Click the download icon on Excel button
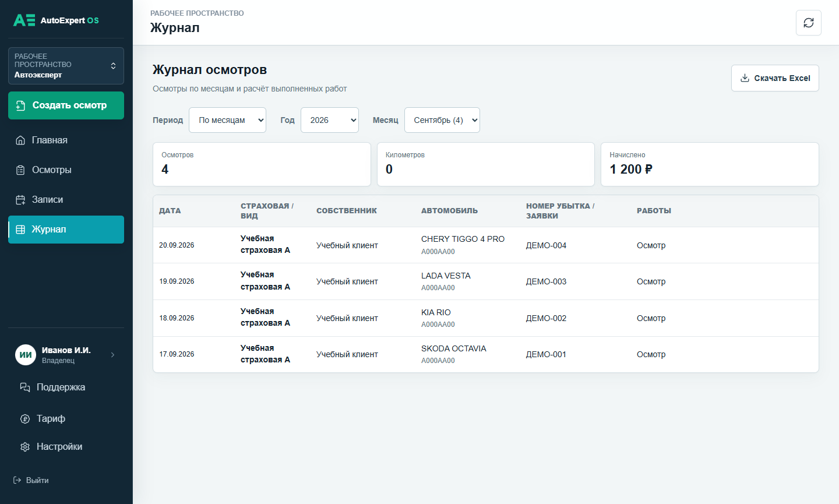839x504 pixels. click(x=745, y=78)
